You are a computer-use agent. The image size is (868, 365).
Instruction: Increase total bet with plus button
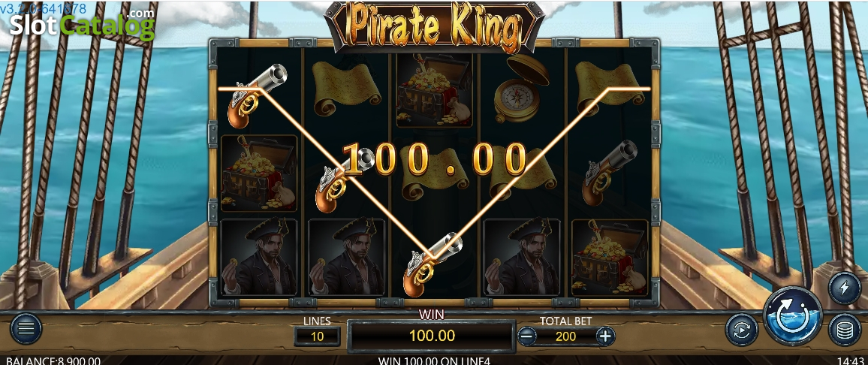tap(606, 336)
